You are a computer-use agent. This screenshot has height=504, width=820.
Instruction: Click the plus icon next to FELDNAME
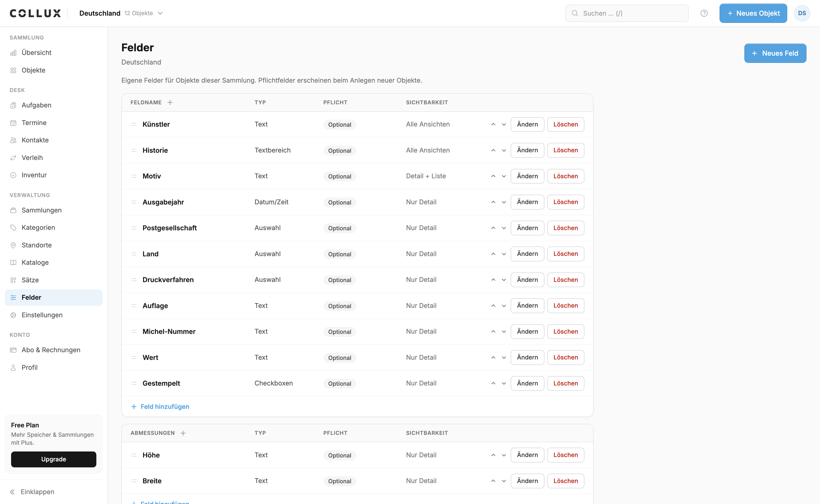point(170,102)
